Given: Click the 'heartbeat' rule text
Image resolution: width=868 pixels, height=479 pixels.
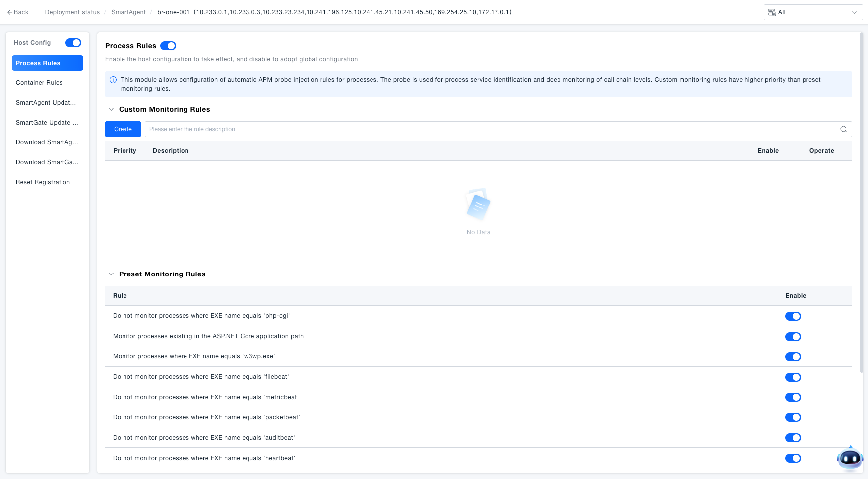Looking at the screenshot, I should [204, 458].
